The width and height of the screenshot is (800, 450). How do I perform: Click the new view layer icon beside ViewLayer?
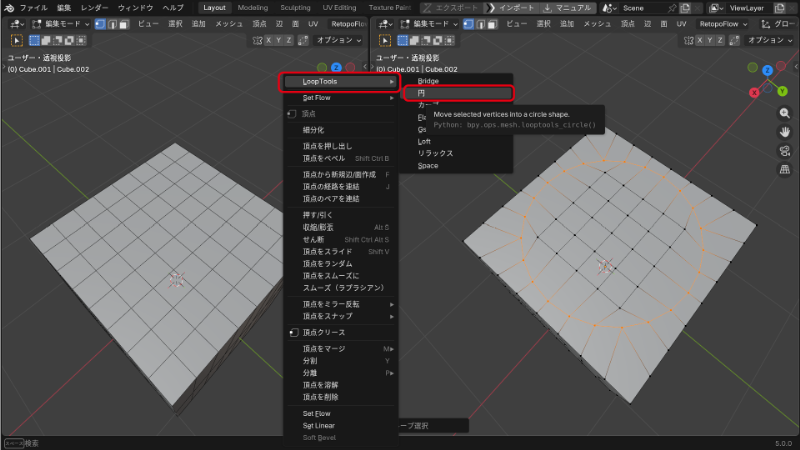(779, 8)
